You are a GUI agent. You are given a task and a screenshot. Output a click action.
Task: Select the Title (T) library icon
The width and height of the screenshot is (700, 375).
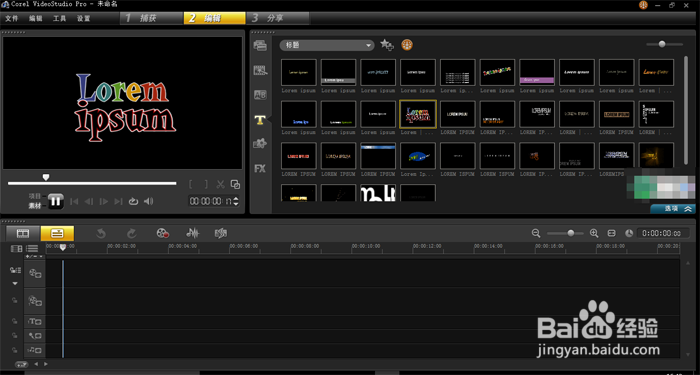pyautogui.click(x=260, y=120)
